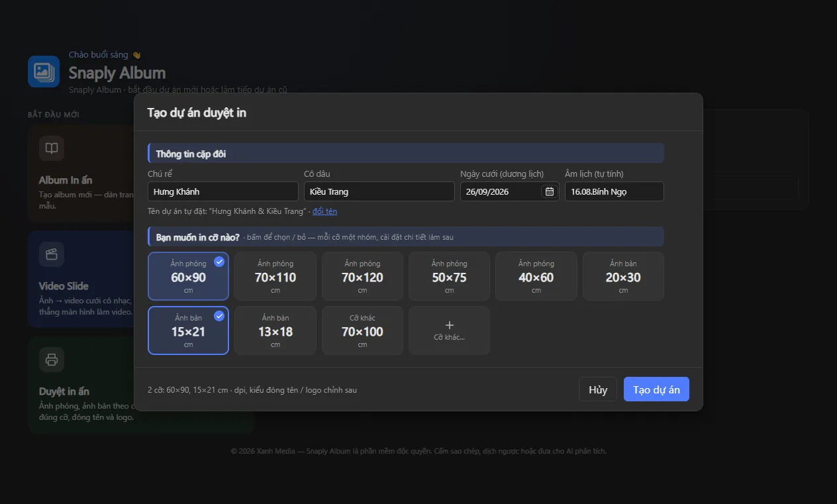Open the calendar picker on the wedding date
The height and width of the screenshot is (504, 837).
click(549, 191)
